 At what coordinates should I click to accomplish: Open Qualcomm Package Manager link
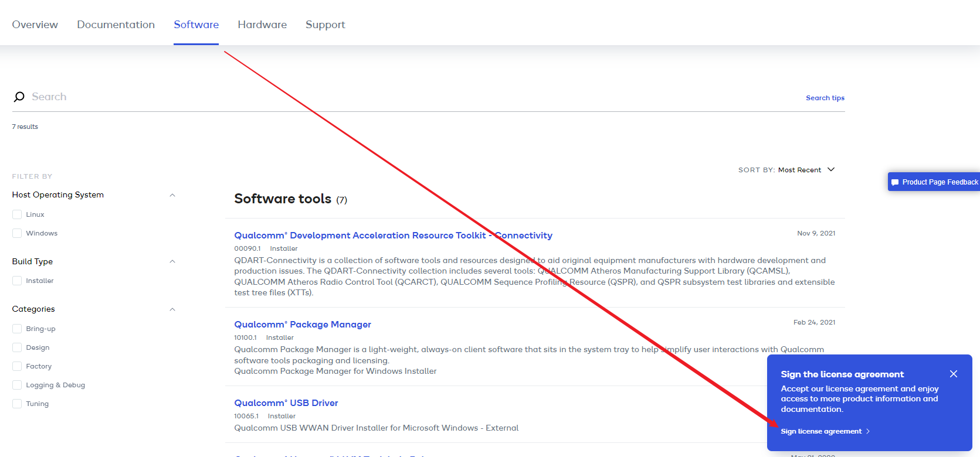pyautogui.click(x=303, y=325)
